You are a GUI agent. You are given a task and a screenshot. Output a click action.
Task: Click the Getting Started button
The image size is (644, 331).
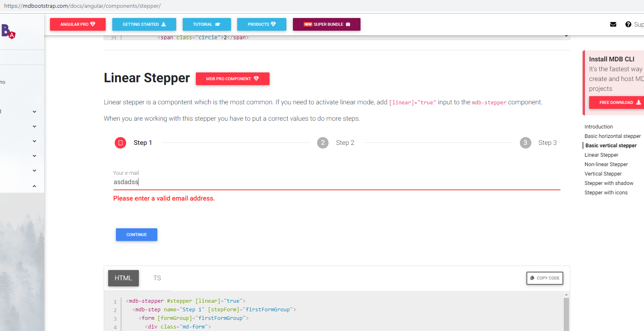pyautogui.click(x=144, y=25)
